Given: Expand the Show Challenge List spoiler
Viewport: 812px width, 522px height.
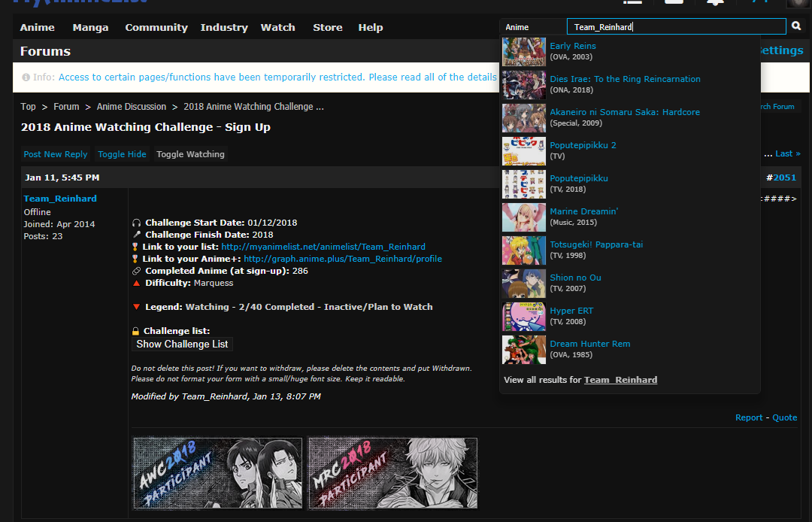Looking at the screenshot, I should (x=182, y=344).
